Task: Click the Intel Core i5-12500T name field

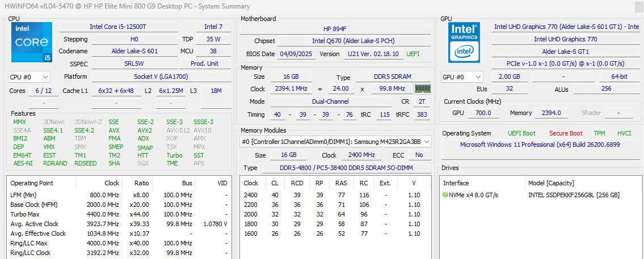Action: (x=118, y=27)
